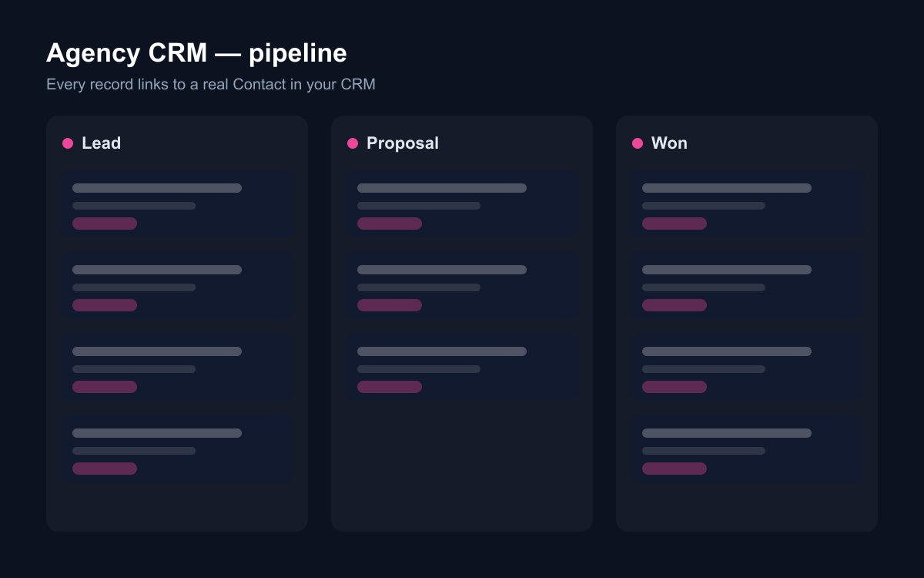Open the second card in Proposal column
Image resolution: width=924 pixels, height=578 pixels.
click(x=462, y=286)
